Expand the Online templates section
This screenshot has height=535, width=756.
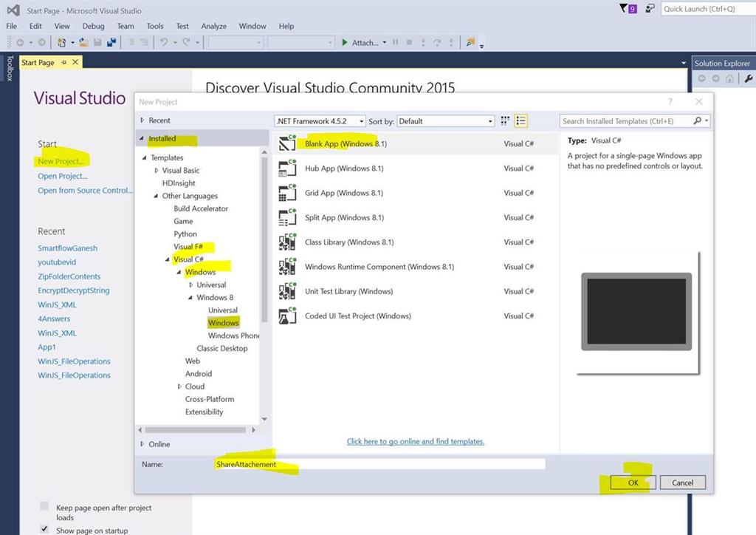point(142,444)
